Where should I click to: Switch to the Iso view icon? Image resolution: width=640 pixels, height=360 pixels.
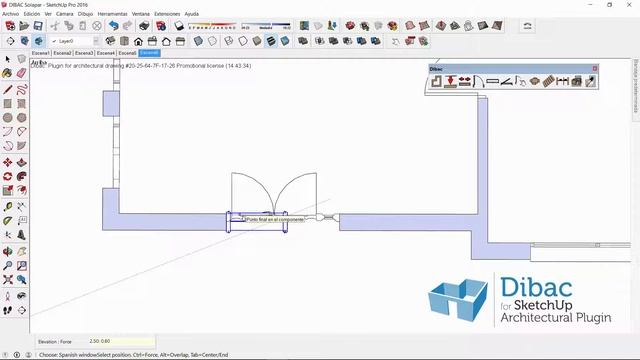tap(110, 41)
